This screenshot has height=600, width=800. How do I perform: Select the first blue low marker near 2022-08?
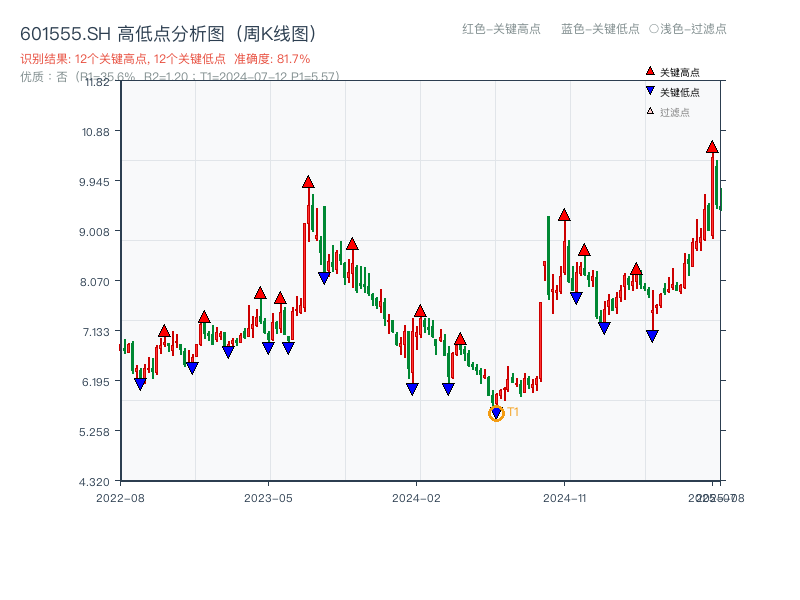140,384
